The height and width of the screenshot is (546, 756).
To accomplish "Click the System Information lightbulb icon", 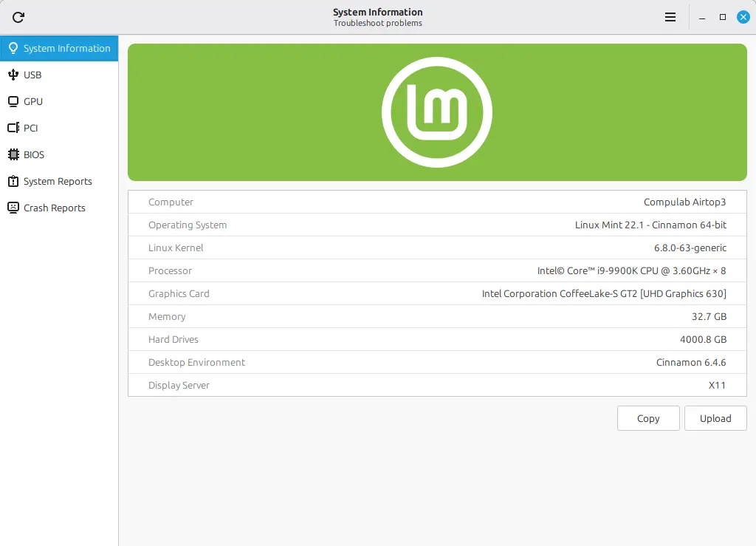I will (13, 48).
